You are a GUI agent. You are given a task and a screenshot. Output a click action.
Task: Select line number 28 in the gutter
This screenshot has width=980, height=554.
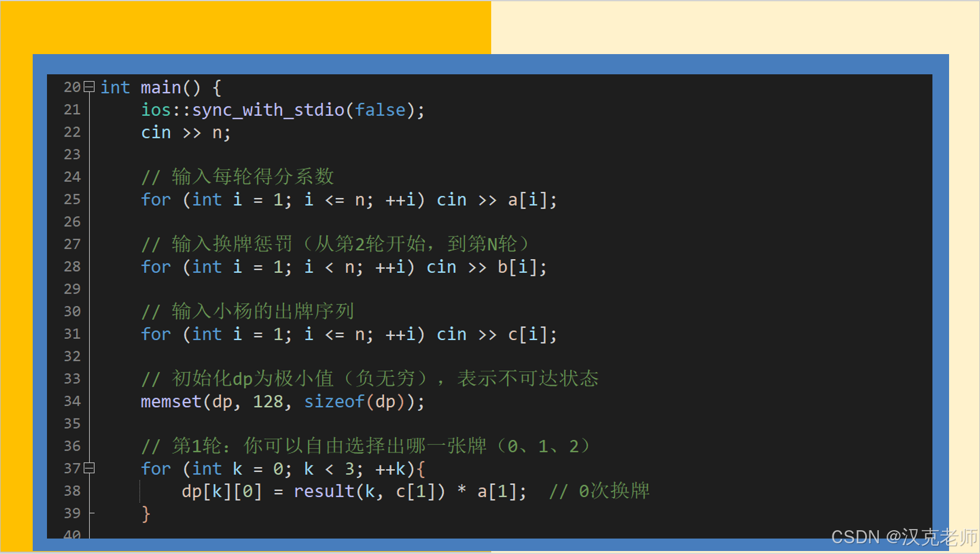coord(72,266)
